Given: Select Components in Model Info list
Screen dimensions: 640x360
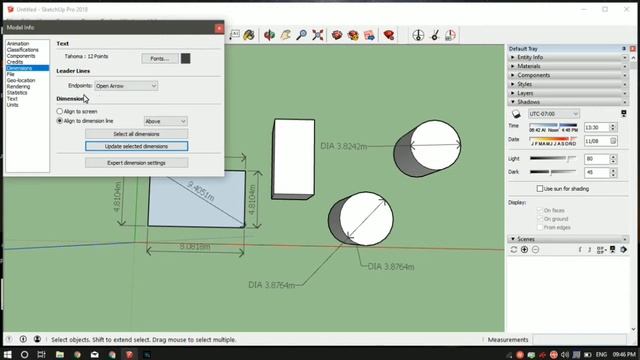Looking at the screenshot, I should coord(21,56).
